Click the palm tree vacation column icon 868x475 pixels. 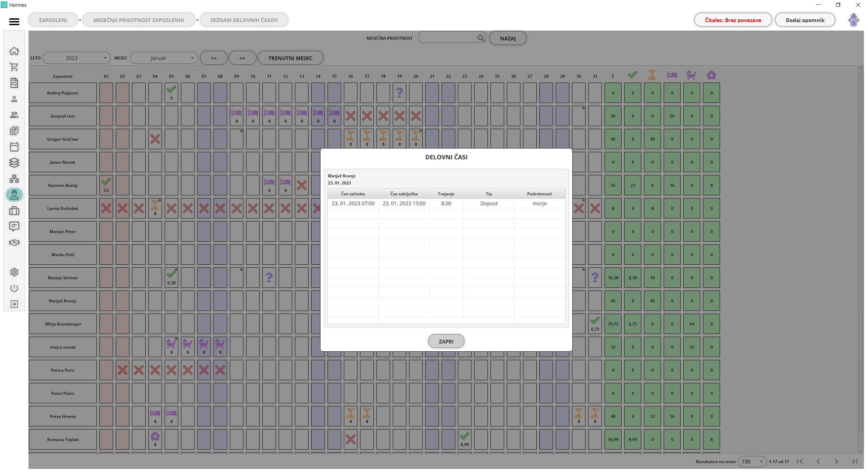(x=652, y=75)
